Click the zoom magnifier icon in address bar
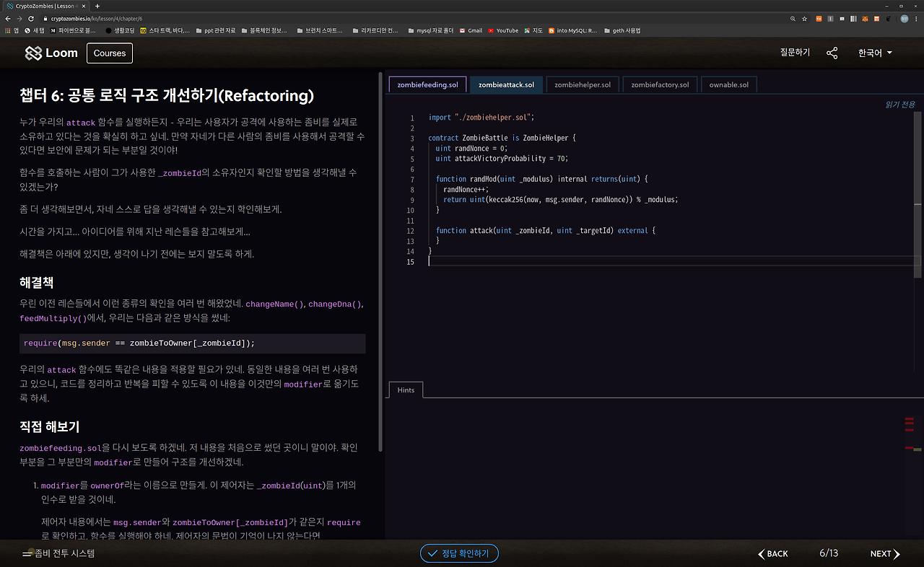Viewport: 924px width, 567px height. point(793,19)
